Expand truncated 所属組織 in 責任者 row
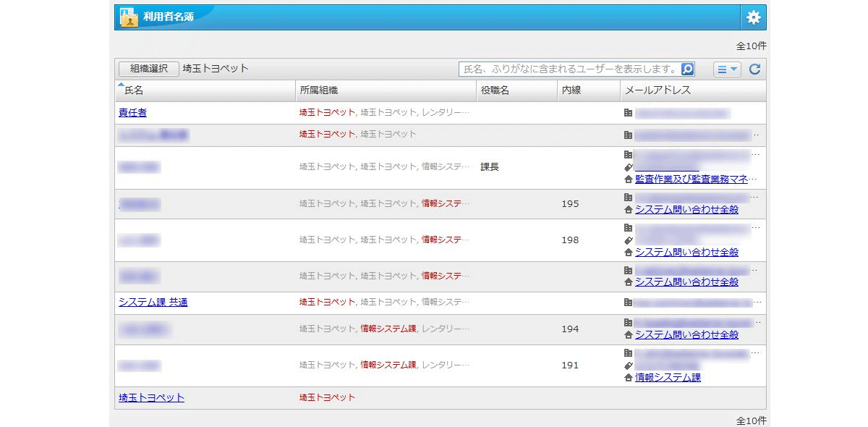 (x=465, y=113)
